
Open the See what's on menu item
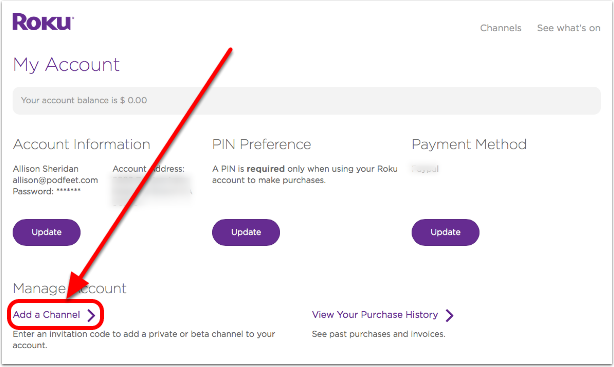pyautogui.click(x=569, y=28)
